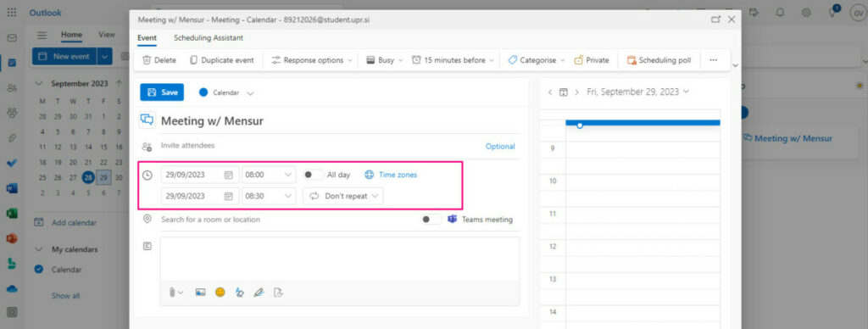Collapse the September 2023 mini calendar
Screen dimensions: 868x329
[39, 84]
